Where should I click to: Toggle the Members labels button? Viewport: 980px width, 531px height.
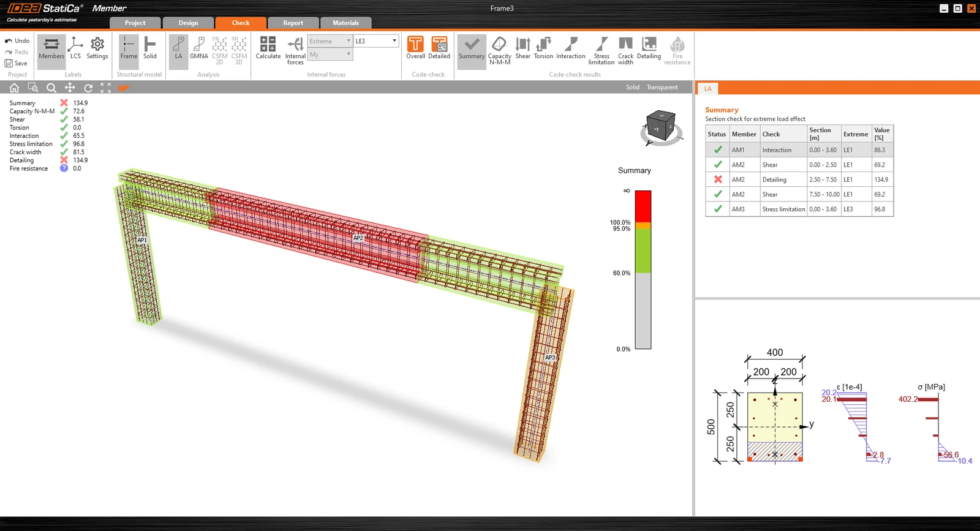(x=51, y=48)
